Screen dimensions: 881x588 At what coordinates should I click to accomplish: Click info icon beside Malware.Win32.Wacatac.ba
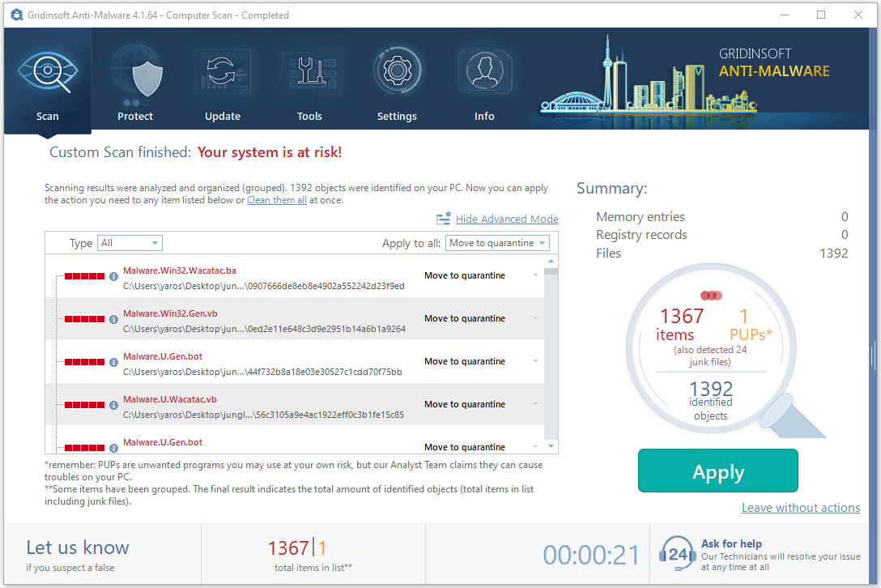(114, 276)
